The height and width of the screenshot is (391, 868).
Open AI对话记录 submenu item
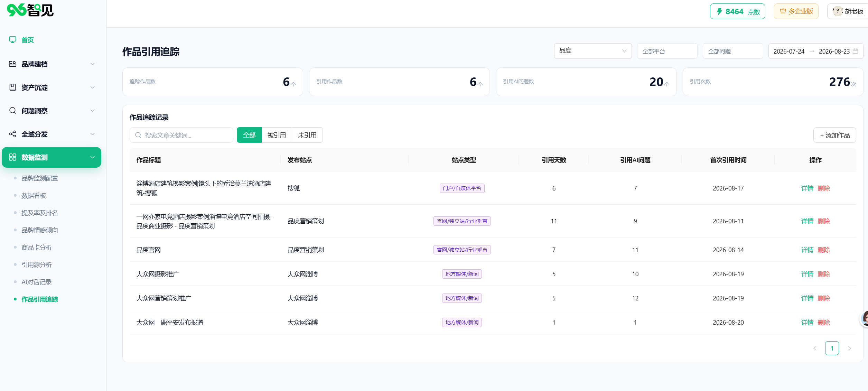[x=37, y=282]
